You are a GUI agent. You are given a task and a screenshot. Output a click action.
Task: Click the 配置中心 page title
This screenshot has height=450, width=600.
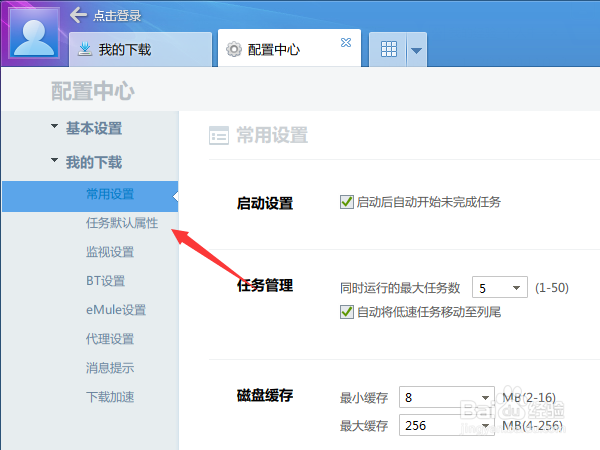[x=93, y=91]
